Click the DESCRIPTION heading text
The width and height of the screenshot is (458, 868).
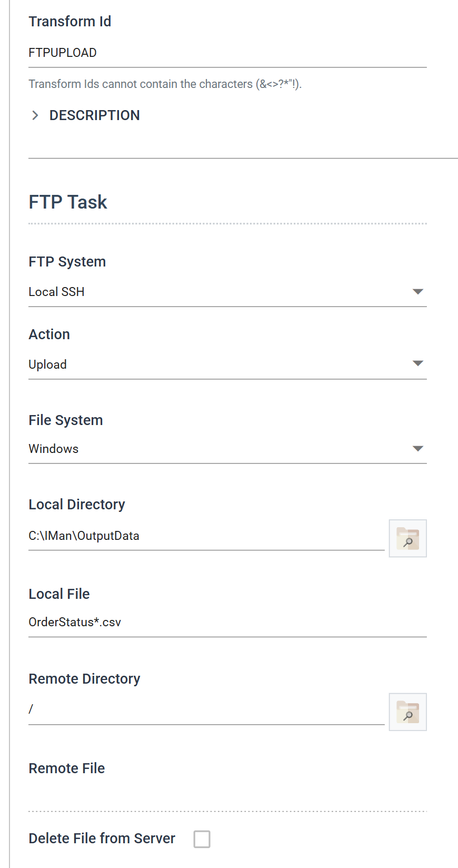[95, 115]
